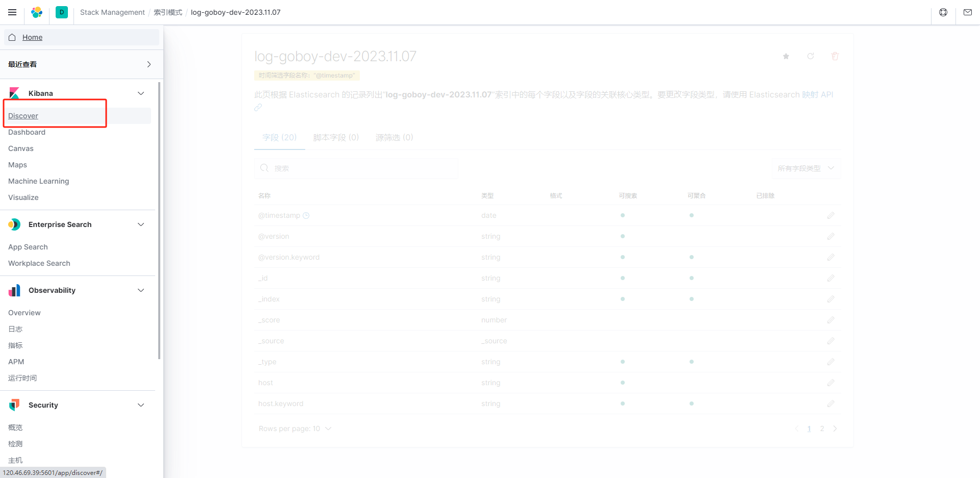The height and width of the screenshot is (478, 980).
Task: Go to page 2 of fields
Action: (822, 429)
